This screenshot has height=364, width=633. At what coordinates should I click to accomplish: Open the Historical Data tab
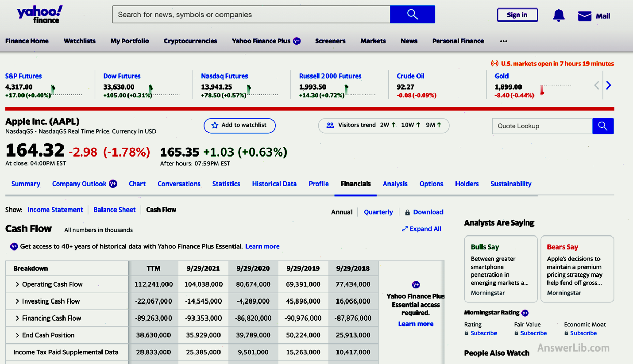[x=274, y=184]
